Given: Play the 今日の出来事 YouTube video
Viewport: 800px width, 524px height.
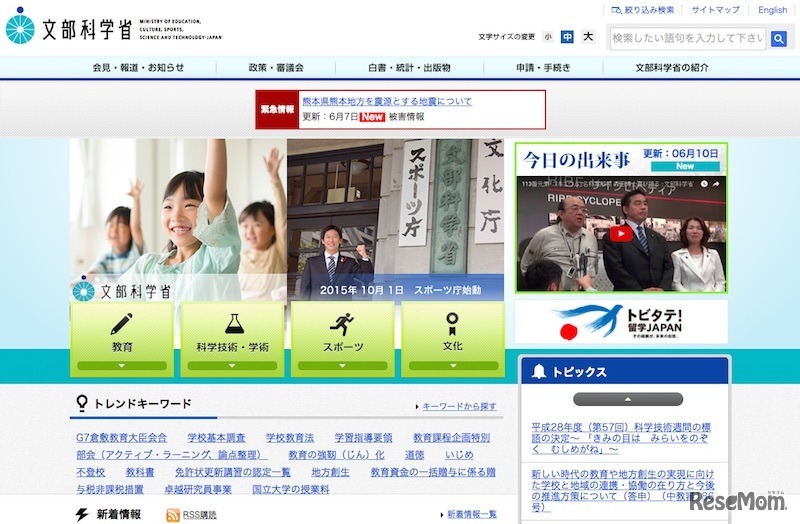Looking at the screenshot, I should [x=621, y=234].
